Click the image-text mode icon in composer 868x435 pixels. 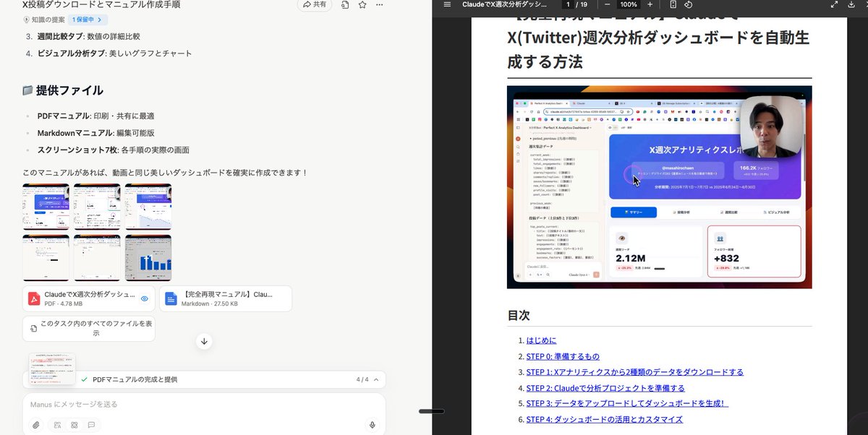[57, 425]
